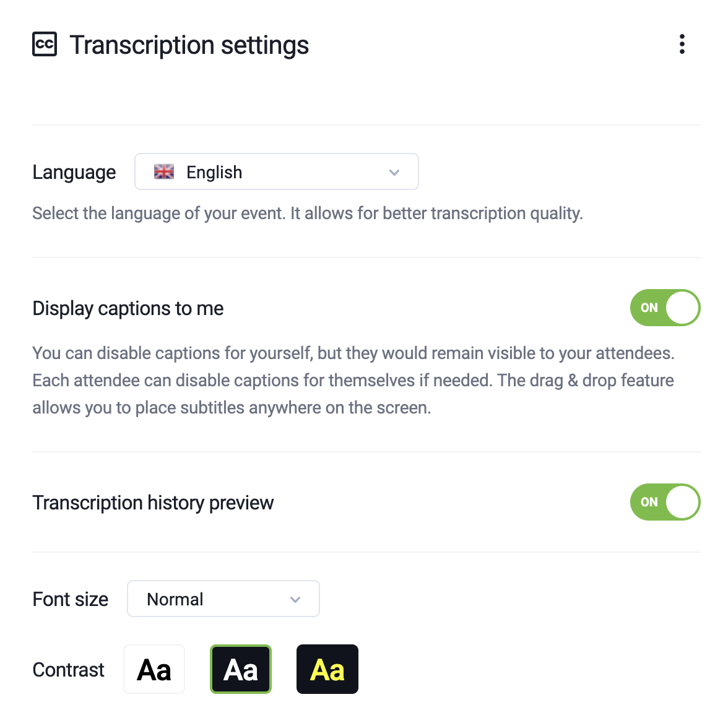Choose the yellow-on-dark contrast swatch

(327, 669)
